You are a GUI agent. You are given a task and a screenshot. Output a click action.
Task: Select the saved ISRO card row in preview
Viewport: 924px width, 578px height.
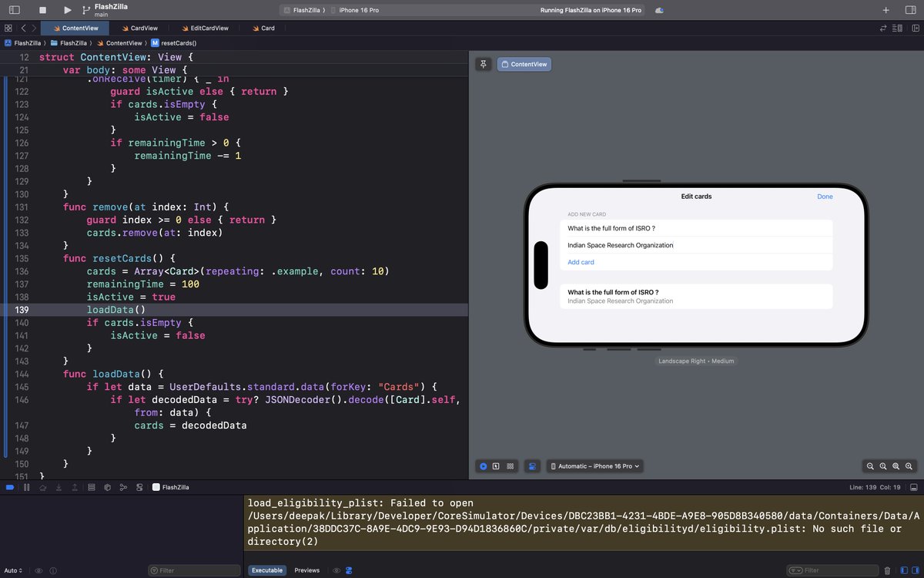696,297
